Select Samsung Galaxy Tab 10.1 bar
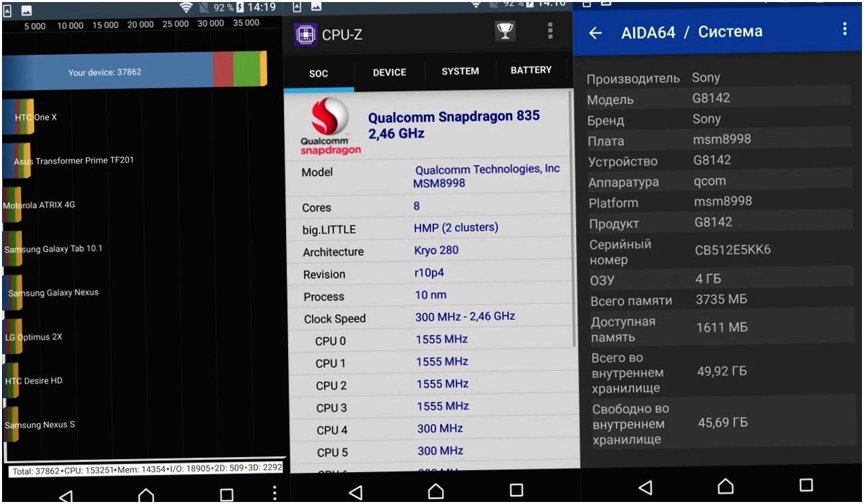Viewport: 864px width, 504px height. 12,249
